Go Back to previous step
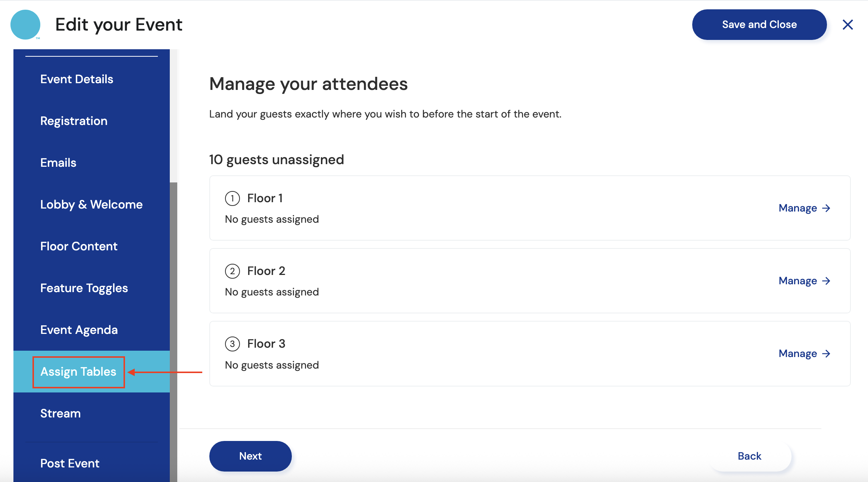 click(749, 456)
